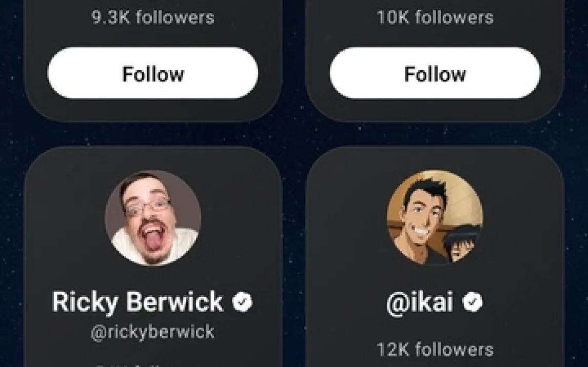Select the @ikai display name
This screenshot has height=367, width=588.
tap(420, 302)
